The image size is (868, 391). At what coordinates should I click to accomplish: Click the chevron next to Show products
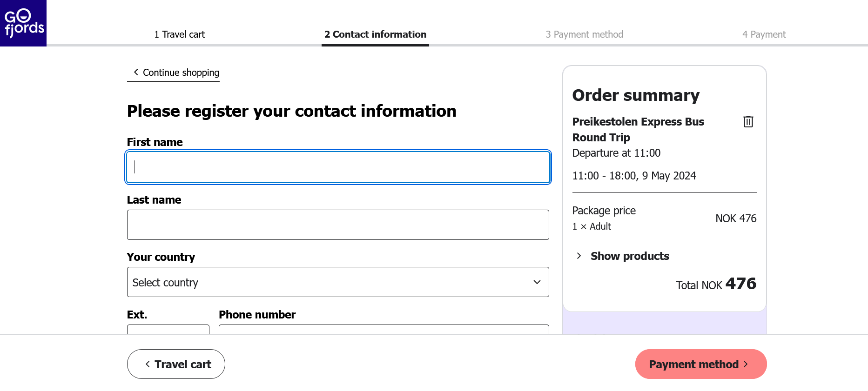[579, 256]
